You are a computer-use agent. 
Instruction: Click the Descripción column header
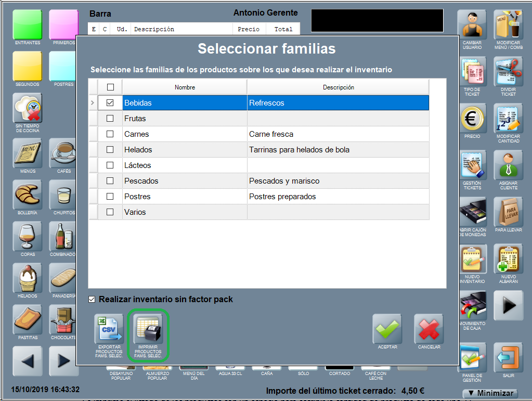tap(338, 87)
